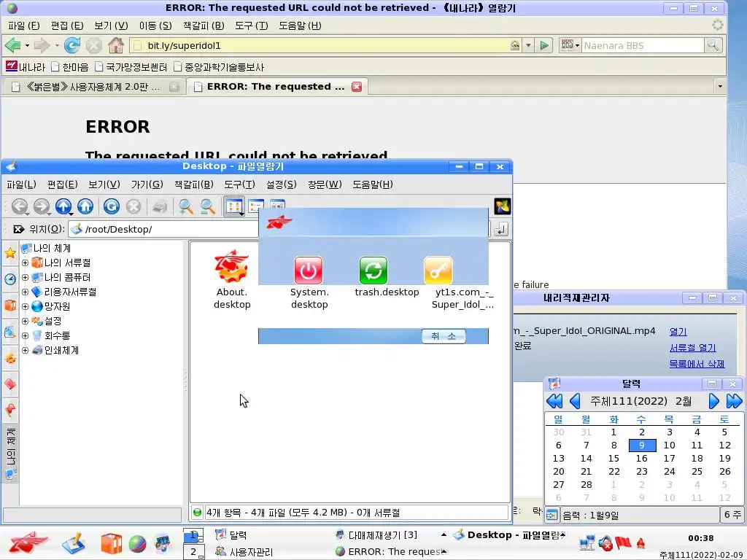Go to next month in calendar
The image size is (747, 560).
(713, 401)
